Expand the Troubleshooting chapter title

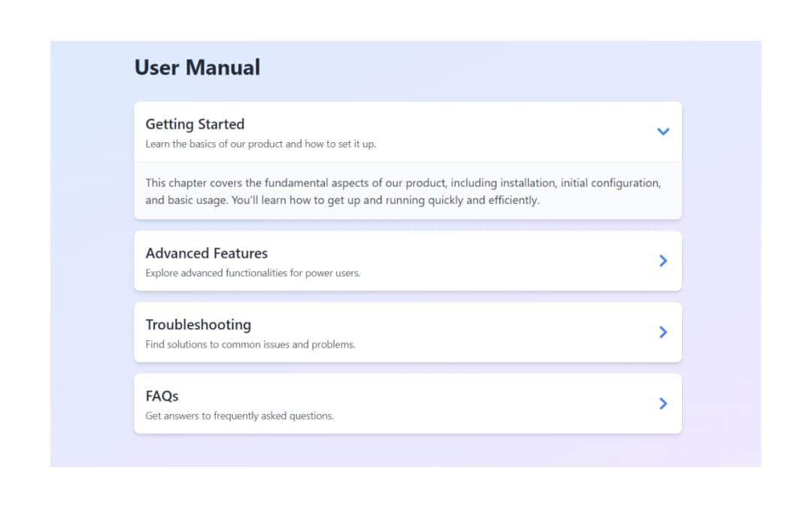tap(198, 325)
